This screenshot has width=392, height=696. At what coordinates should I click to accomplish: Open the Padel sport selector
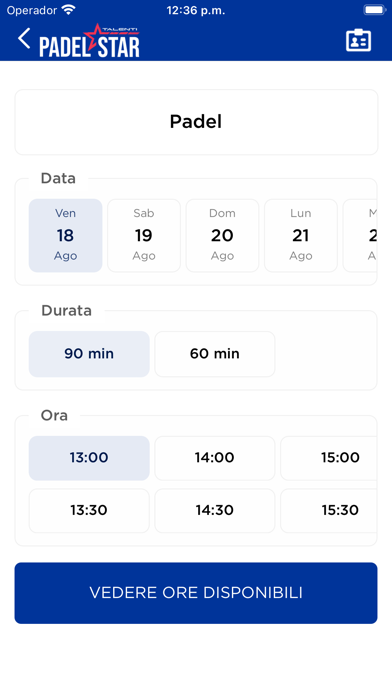(196, 122)
